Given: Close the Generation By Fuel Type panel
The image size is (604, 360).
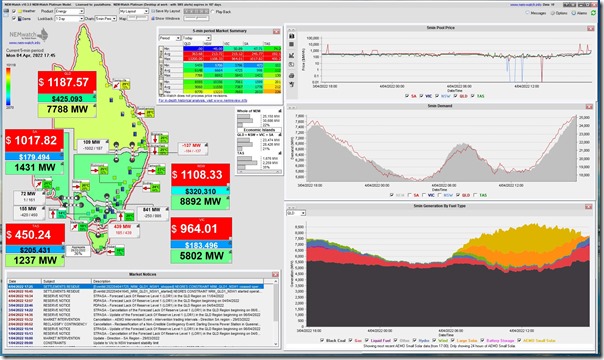Looking at the screenshot, I should [x=589, y=207].
